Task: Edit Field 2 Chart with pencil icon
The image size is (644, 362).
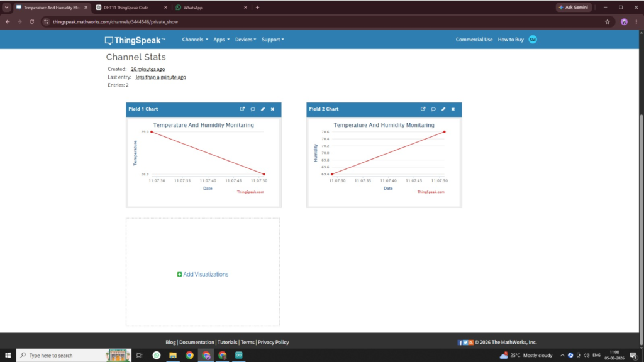Action: tap(443, 109)
